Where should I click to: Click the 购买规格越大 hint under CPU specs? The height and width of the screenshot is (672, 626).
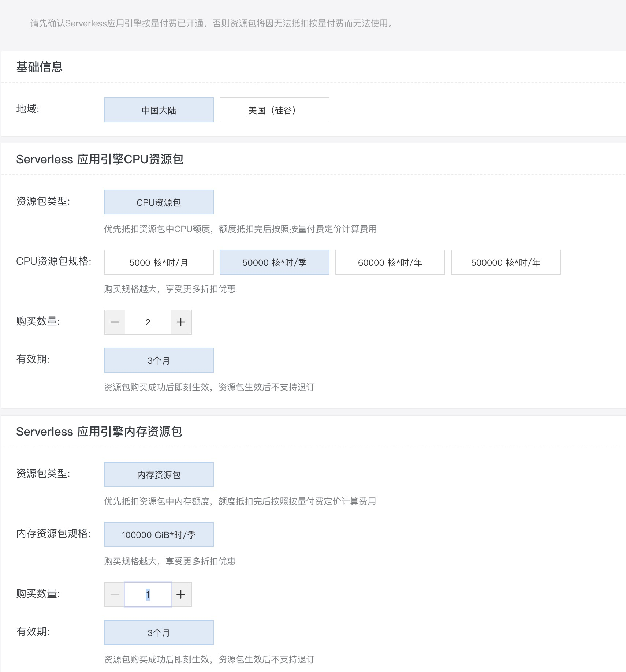(x=170, y=289)
